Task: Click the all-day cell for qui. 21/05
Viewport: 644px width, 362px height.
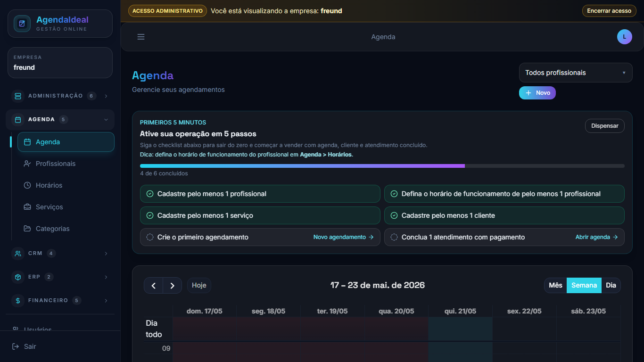Action: tap(460, 329)
